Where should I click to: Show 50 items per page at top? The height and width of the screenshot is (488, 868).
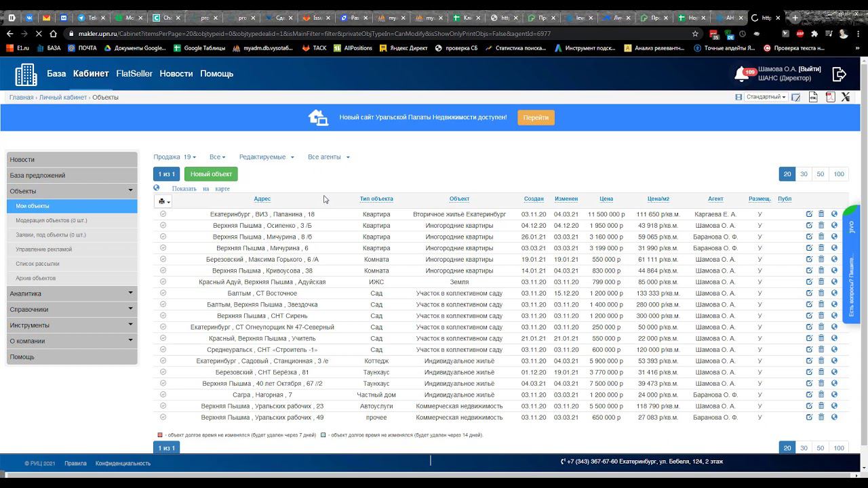click(x=820, y=174)
